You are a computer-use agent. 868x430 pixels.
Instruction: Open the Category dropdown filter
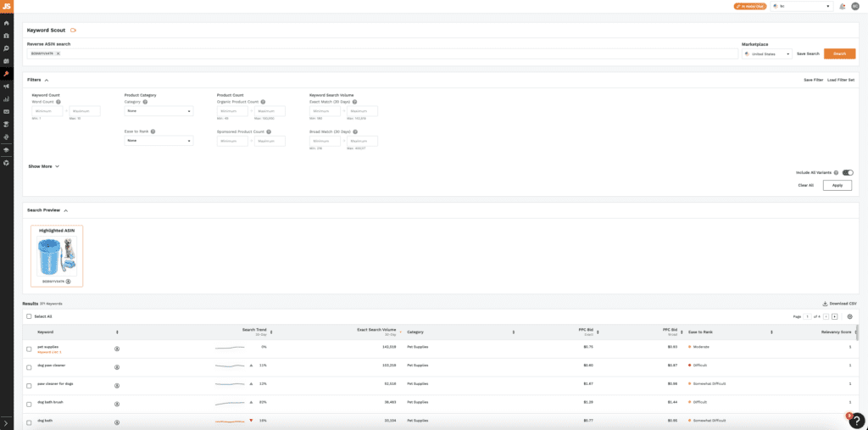click(x=159, y=111)
